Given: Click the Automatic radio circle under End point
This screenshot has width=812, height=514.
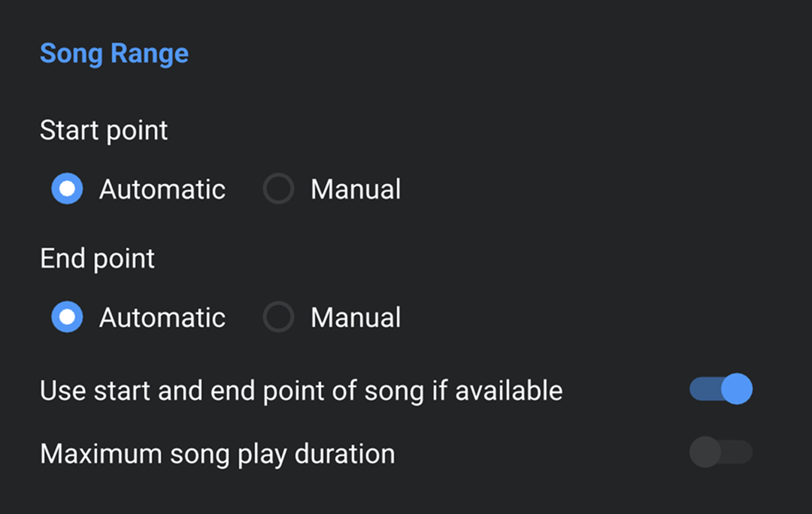Looking at the screenshot, I should coord(67,316).
